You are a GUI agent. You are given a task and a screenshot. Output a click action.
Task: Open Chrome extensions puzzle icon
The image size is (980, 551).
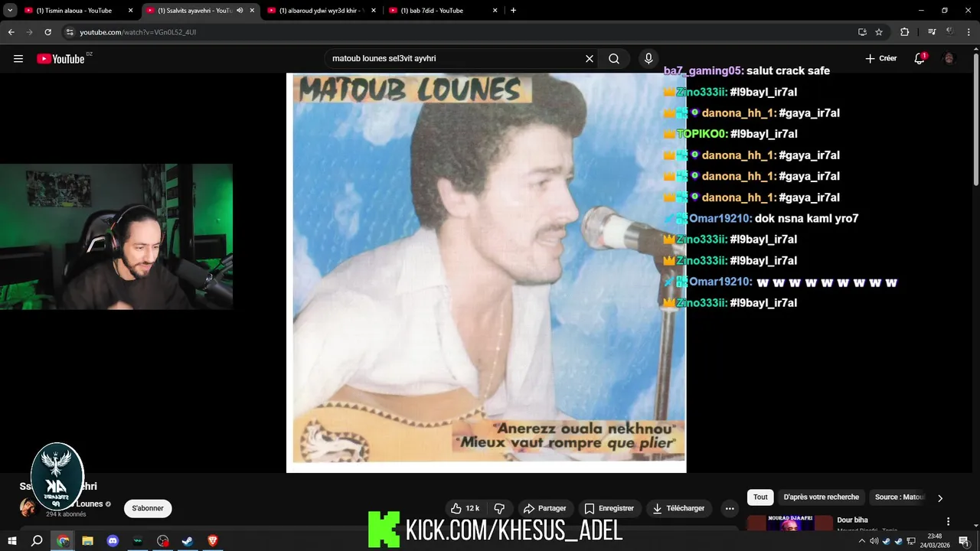pyautogui.click(x=904, y=32)
